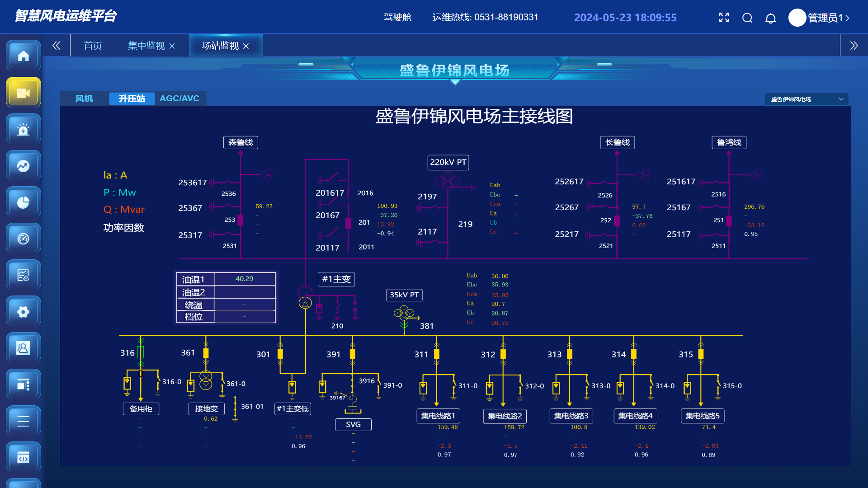Switch to the 风机 tab
868x488 pixels.
[84, 99]
